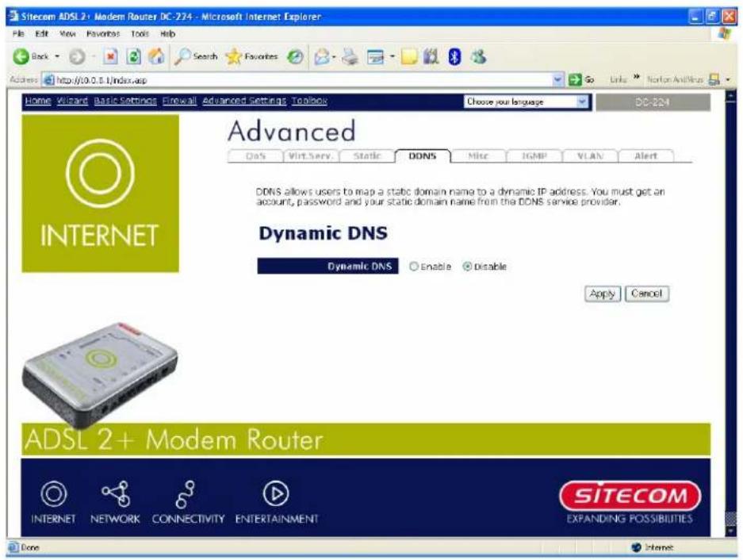Click the Cancel button

[647, 294]
